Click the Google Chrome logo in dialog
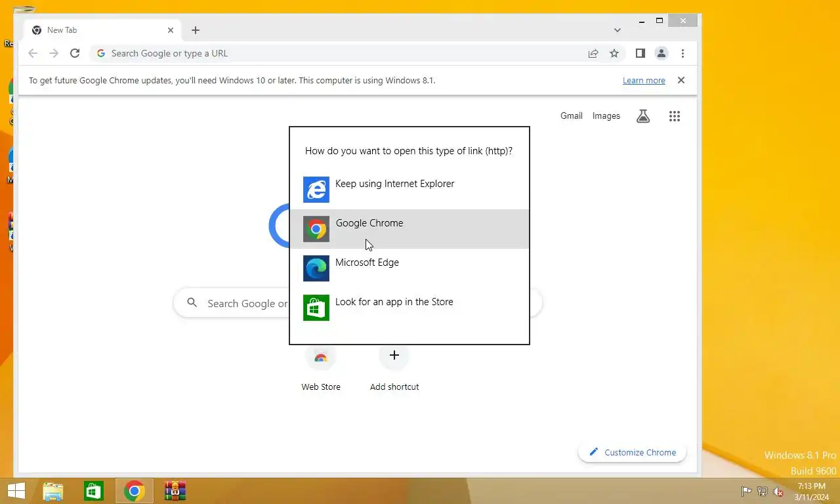The height and width of the screenshot is (504, 840). tap(316, 229)
